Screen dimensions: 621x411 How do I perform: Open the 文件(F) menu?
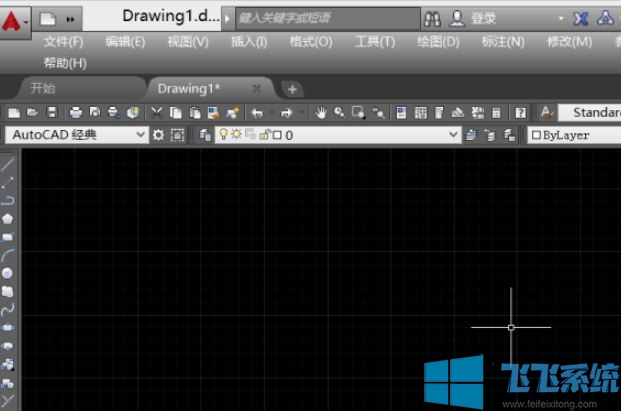[63, 42]
